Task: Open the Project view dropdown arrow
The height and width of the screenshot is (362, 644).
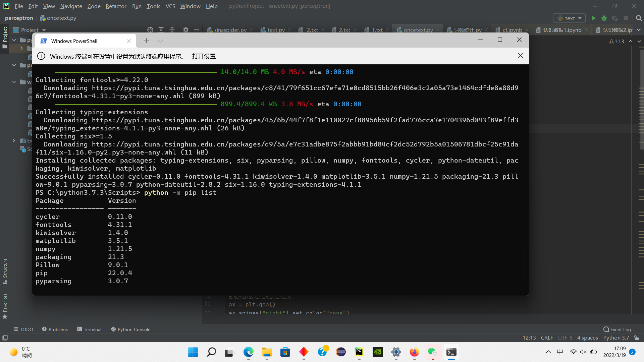Action: click(x=44, y=30)
